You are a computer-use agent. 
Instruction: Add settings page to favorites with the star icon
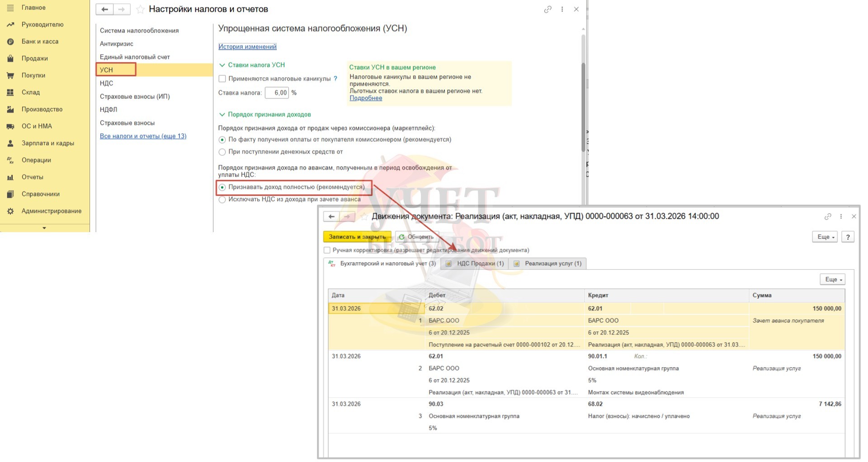pyautogui.click(x=140, y=9)
